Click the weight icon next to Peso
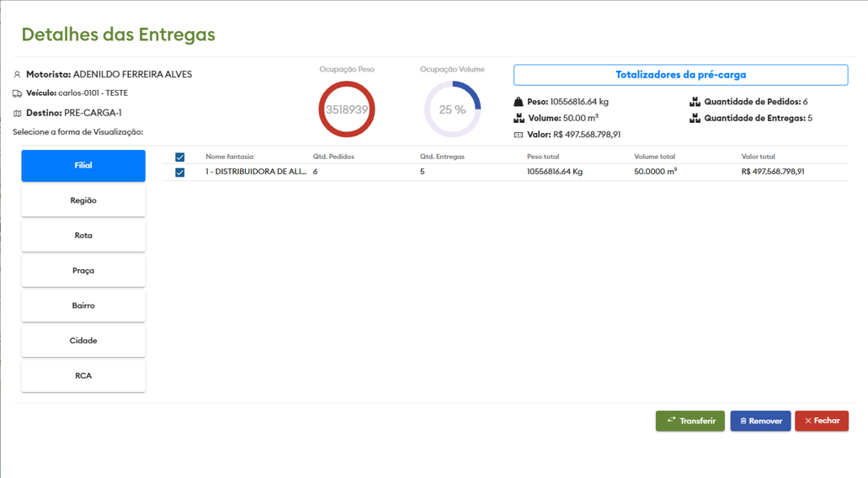The image size is (868, 478). [x=519, y=102]
